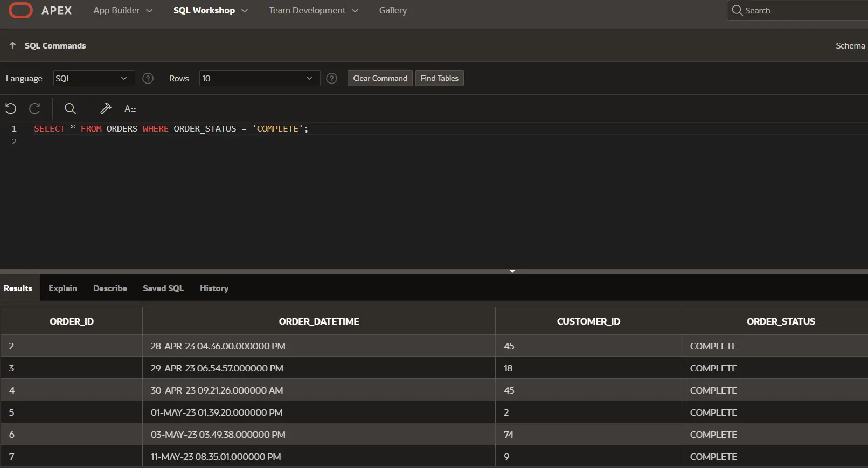Switch to the Results tab
Screen dimensions: 868x468
pos(18,288)
